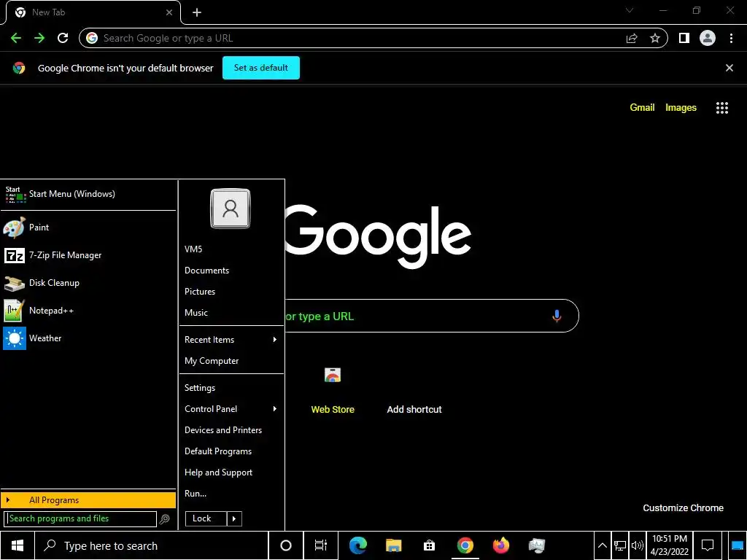This screenshot has width=747, height=560.
Task: Open Chrome tab search dropdown
Action: point(630,10)
